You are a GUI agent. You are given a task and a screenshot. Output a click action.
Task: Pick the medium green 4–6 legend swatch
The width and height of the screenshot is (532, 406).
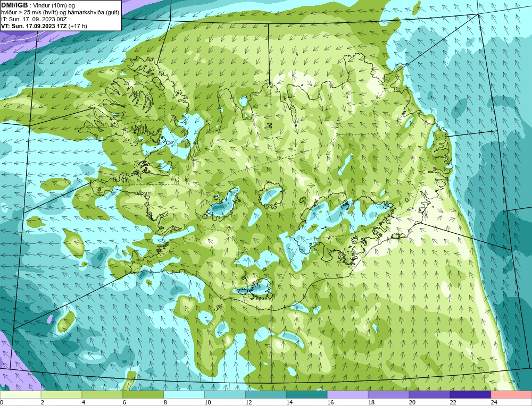click(x=102, y=395)
